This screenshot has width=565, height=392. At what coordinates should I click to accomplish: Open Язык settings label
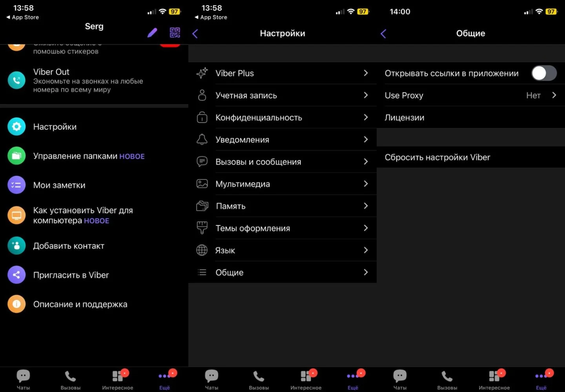click(225, 250)
